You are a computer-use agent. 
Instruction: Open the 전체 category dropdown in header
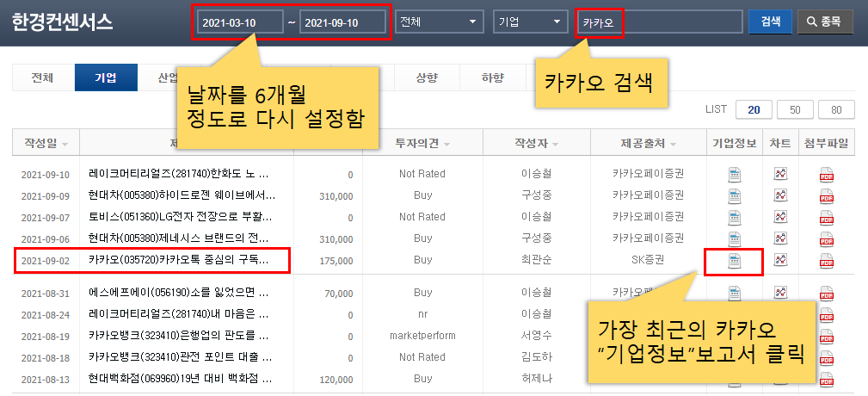(439, 22)
